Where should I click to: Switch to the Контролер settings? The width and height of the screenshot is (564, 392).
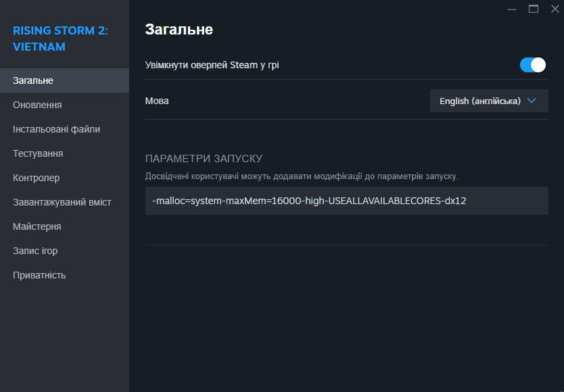(64, 178)
